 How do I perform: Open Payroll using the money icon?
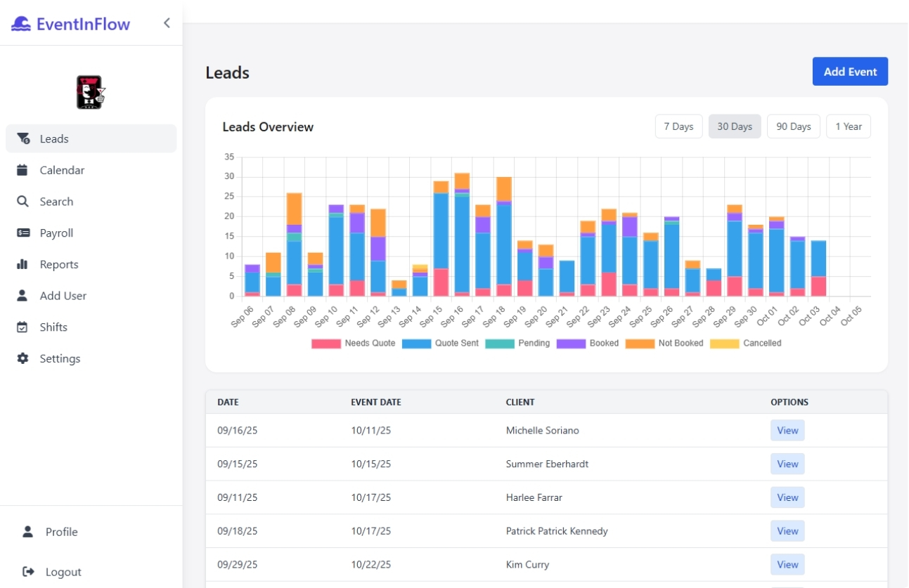coord(23,233)
